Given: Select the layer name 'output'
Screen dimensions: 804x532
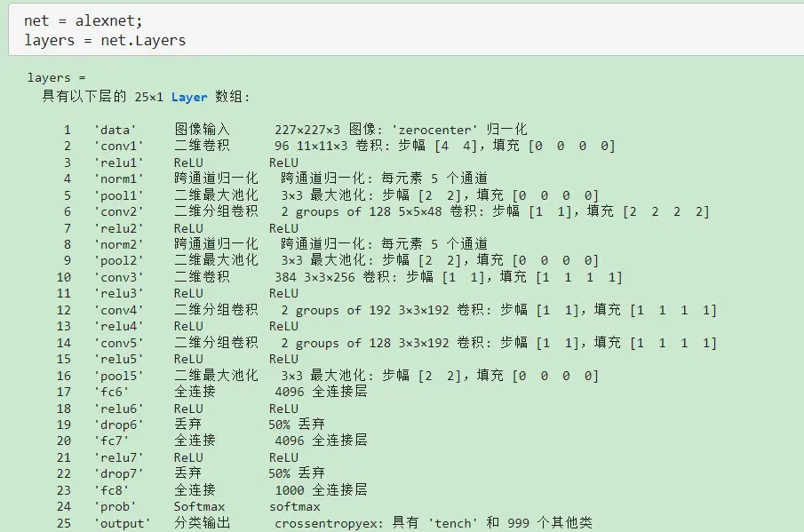Looking at the screenshot, I should [x=122, y=523].
